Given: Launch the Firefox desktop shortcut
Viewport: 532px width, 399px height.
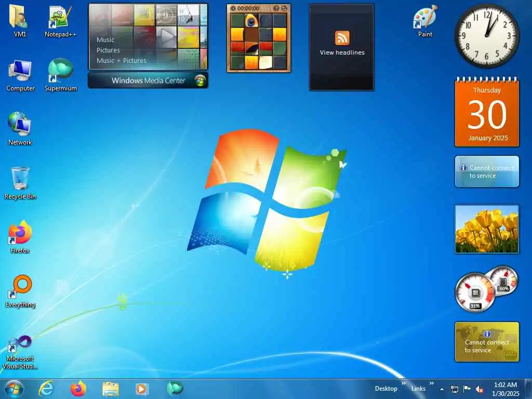Looking at the screenshot, I should 20,237.
